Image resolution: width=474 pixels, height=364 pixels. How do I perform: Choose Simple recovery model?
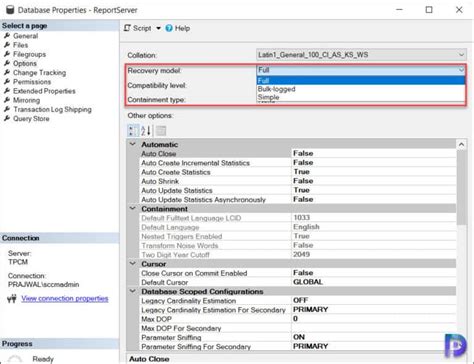coord(361,97)
